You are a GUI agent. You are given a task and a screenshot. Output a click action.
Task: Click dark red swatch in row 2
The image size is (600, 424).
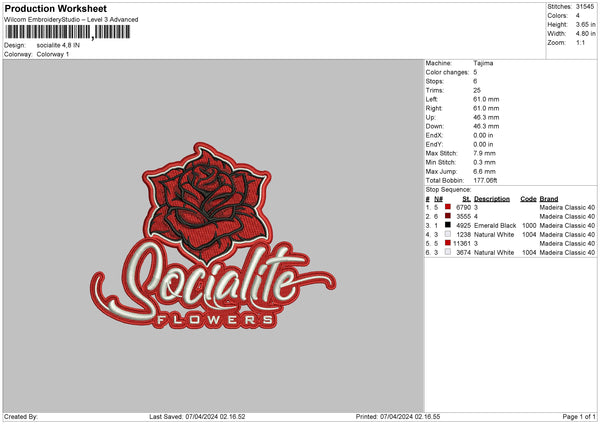point(448,216)
